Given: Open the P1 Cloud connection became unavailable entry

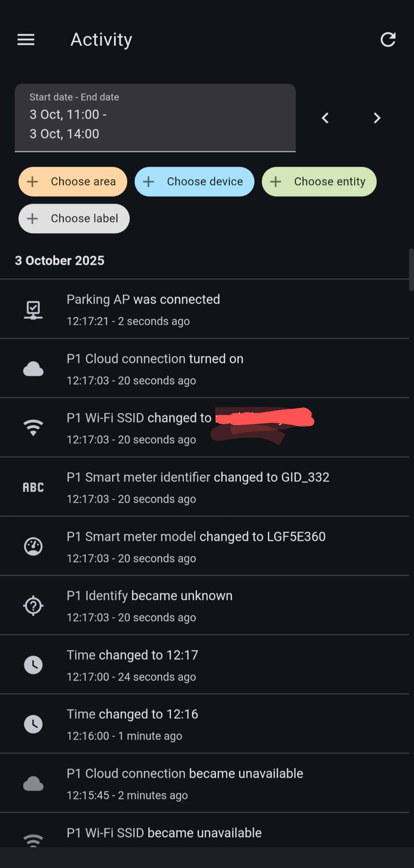Looking at the screenshot, I should click(185, 773).
